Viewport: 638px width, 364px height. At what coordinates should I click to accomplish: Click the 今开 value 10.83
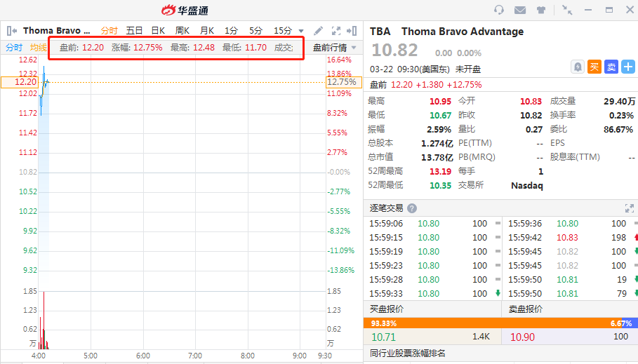pos(531,102)
